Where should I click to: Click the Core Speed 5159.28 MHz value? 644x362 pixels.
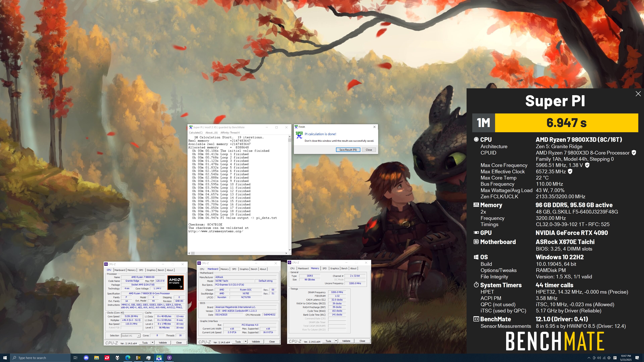[x=131, y=316]
